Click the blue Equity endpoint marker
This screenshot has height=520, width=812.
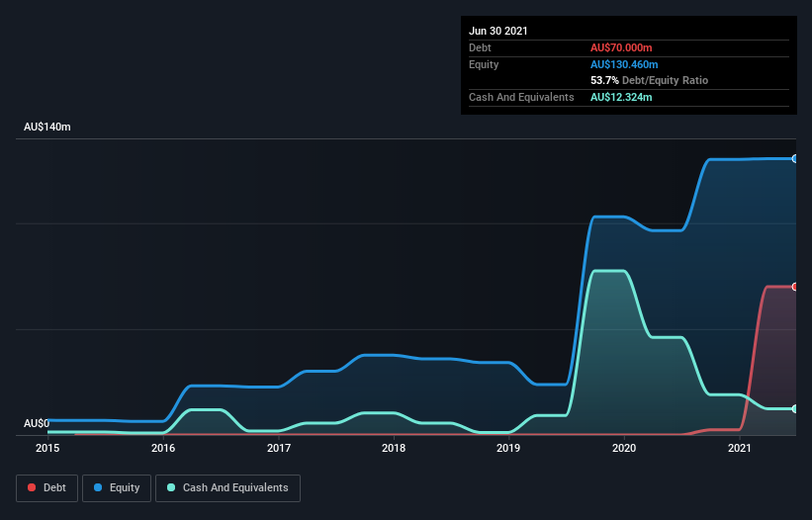[795, 159]
